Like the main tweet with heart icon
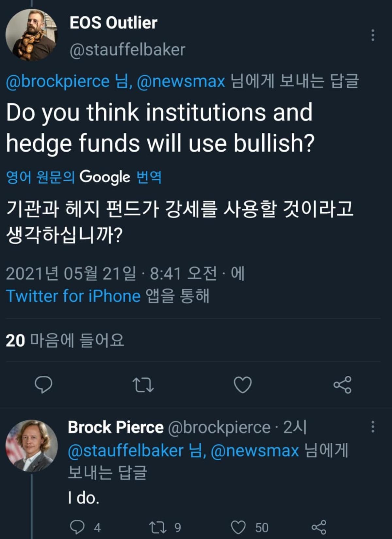The image size is (392, 539). (243, 384)
